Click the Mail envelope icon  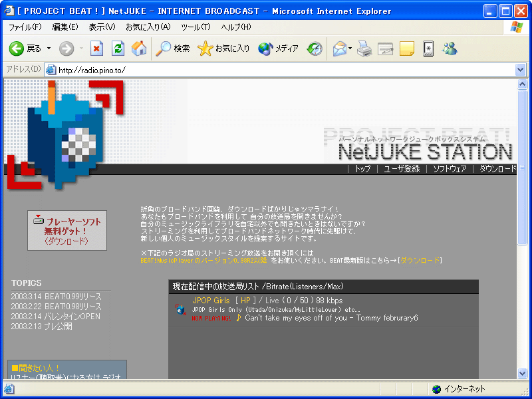pyautogui.click(x=339, y=49)
